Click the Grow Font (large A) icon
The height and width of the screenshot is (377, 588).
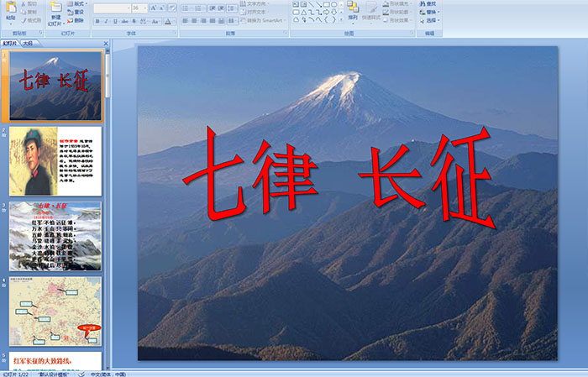[x=154, y=8]
